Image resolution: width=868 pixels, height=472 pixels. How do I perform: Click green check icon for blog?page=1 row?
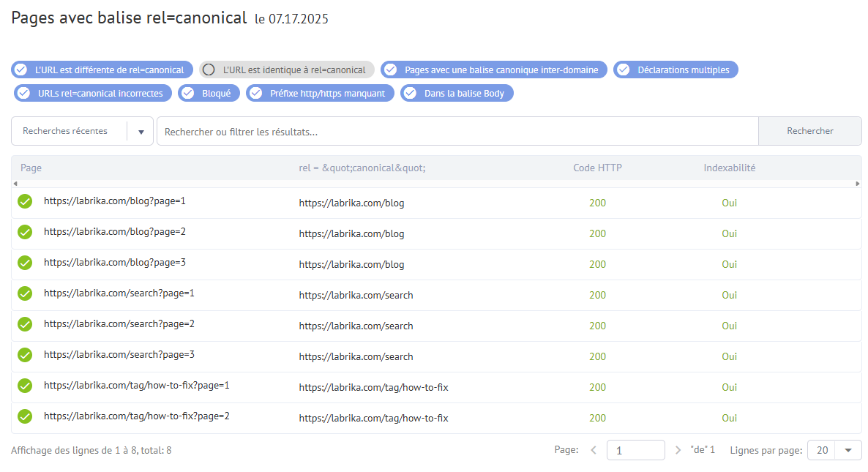pos(25,201)
